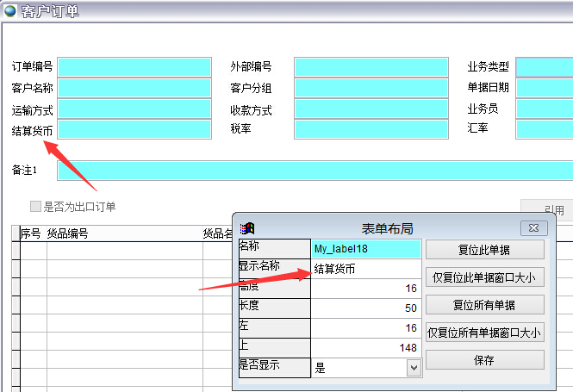The image size is (573, 392).
Task: Close the 表单布局 dialog
Action: coord(535,228)
